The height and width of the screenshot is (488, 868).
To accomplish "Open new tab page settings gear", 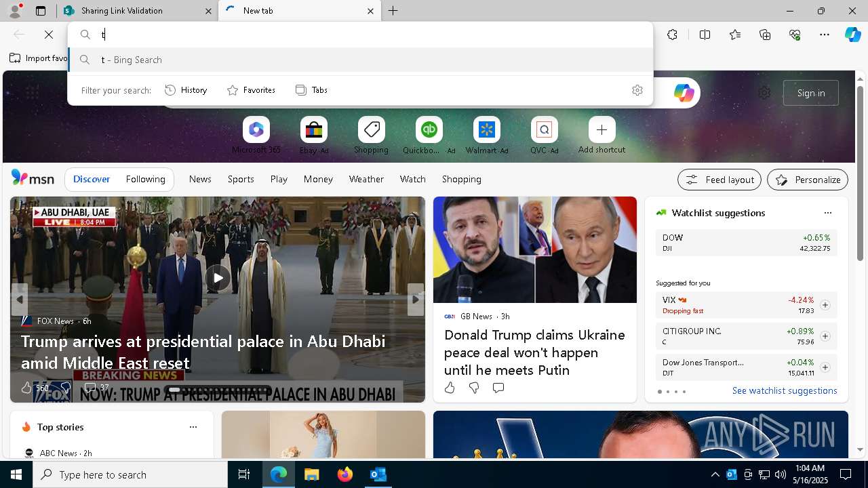I will [764, 93].
